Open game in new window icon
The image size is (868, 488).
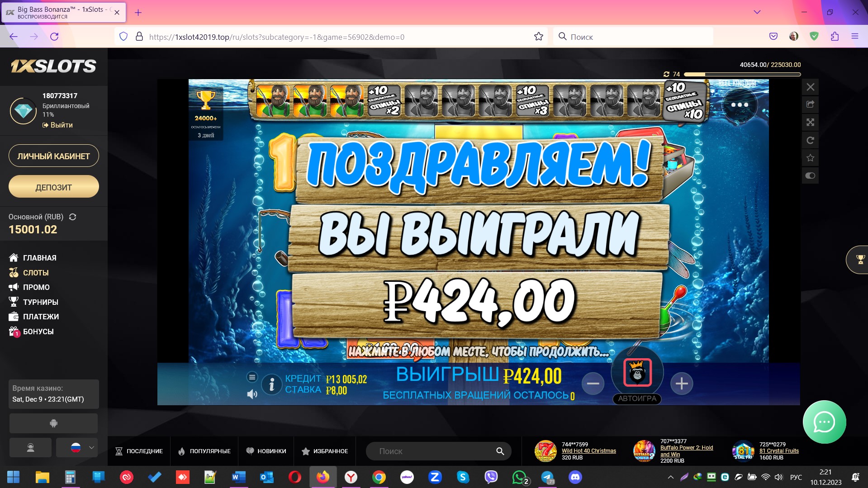pyautogui.click(x=810, y=104)
